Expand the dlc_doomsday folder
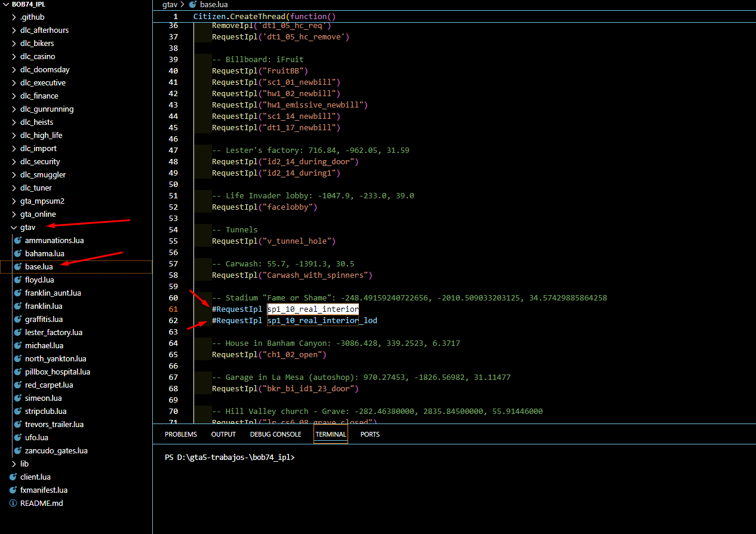The image size is (756, 534). (x=14, y=69)
